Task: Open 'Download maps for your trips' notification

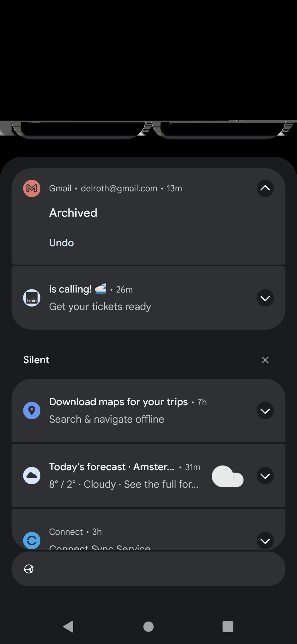Action: [x=118, y=402]
